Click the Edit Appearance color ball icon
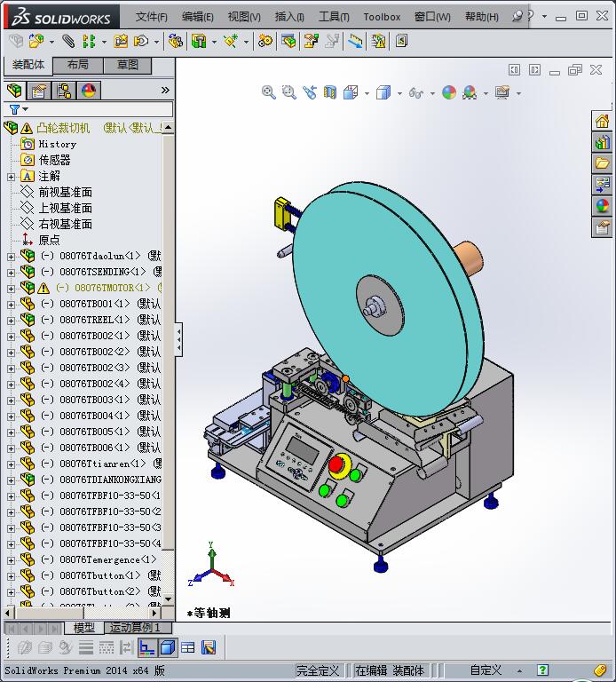This screenshot has height=682, width=616. tap(449, 92)
